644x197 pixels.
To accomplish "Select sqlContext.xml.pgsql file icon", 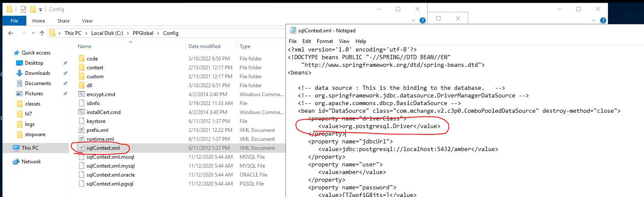I will pyautogui.click(x=82, y=184).
